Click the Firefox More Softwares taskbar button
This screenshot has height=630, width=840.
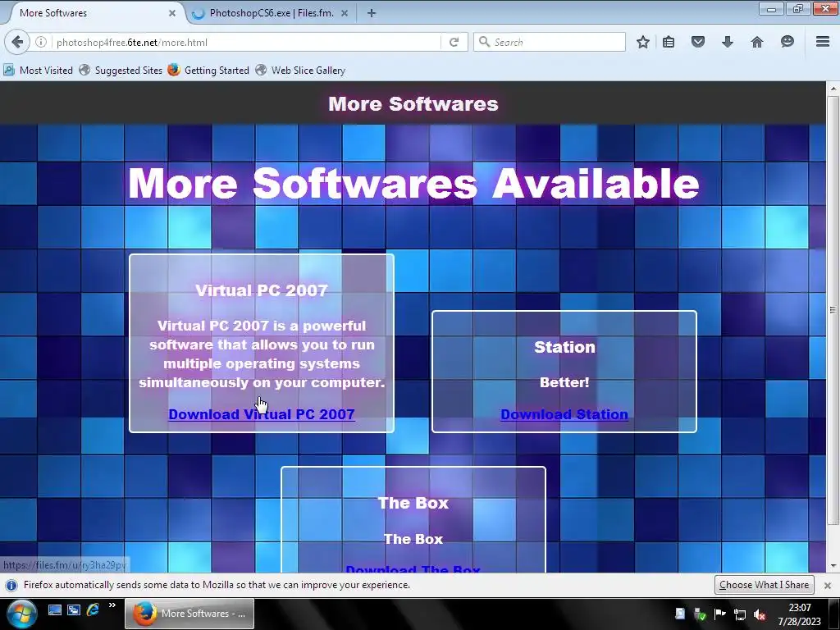(189, 614)
